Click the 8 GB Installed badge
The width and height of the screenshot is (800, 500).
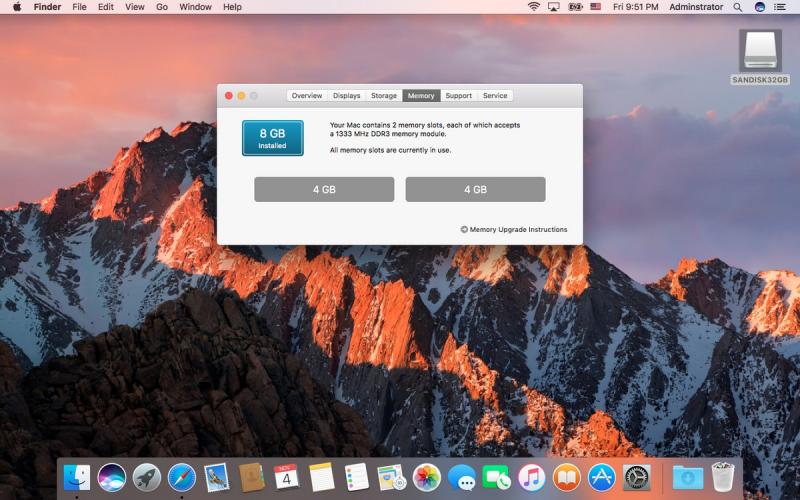[272, 138]
